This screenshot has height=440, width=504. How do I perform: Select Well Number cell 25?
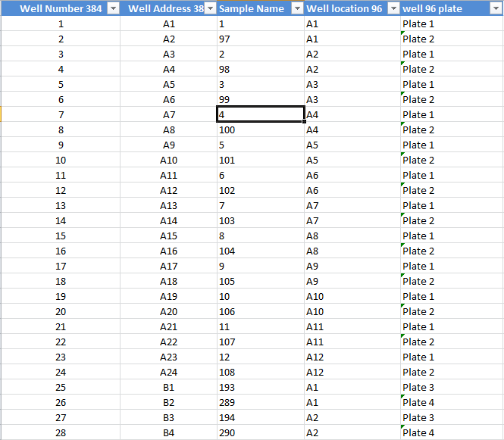(x=61, y=387)
